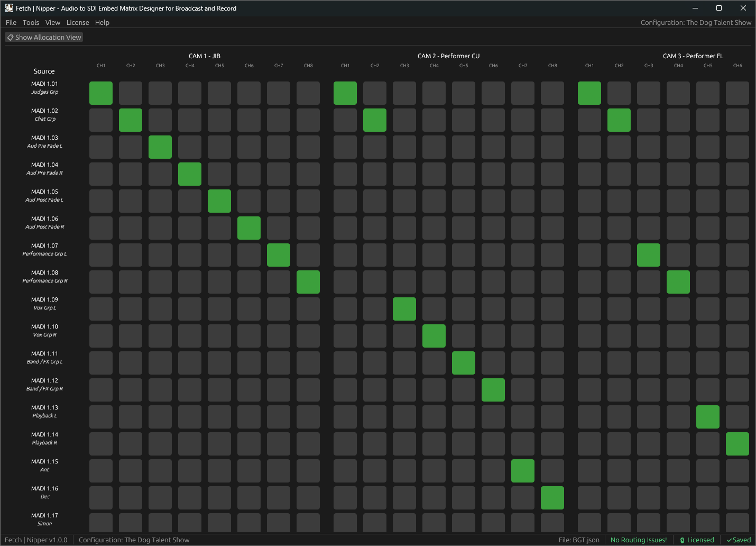The height and width of the screenshot is (546, 756).
Task: Open the File menu
Action: 11,23
